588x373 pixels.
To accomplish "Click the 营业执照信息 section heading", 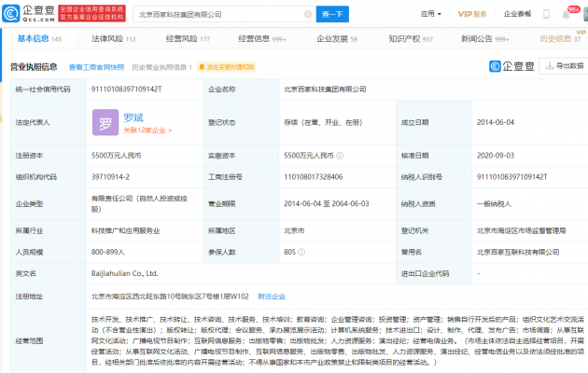I will tap(34, 67).
